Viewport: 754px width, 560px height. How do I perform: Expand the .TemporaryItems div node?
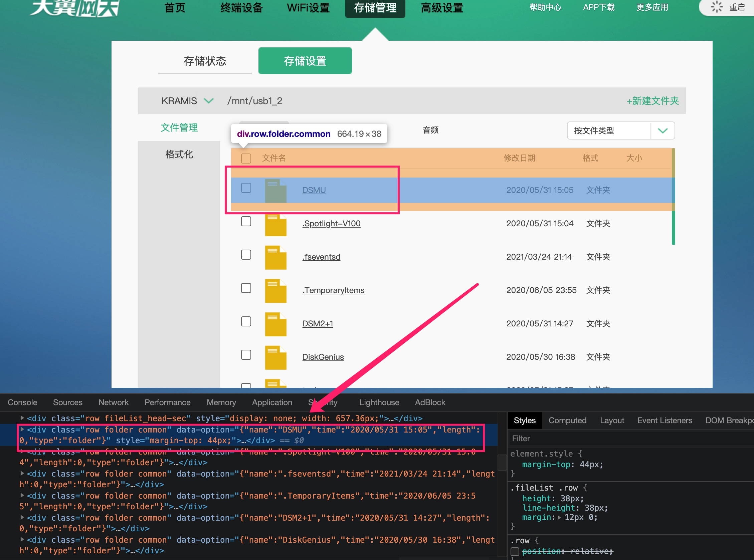(x=22, y=496)
